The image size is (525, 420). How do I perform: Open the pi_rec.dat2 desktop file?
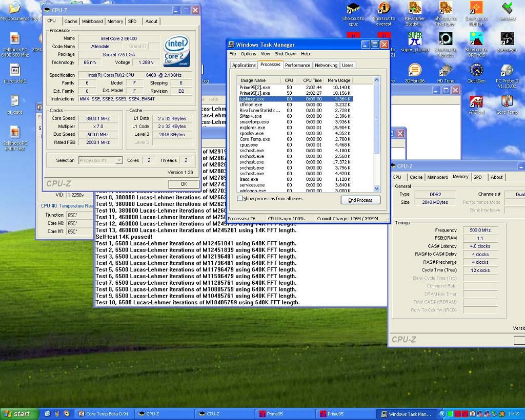click(x=15, y=73)
